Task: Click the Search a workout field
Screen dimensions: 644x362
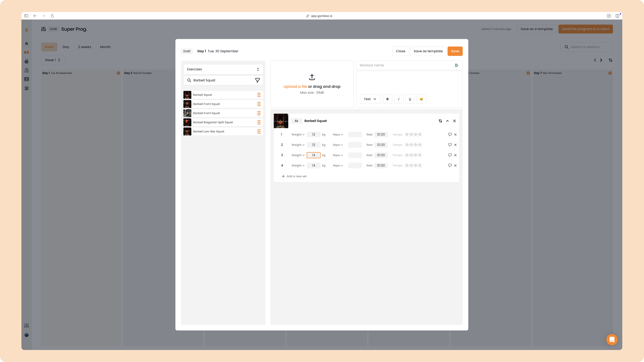Action: (586, 47)
